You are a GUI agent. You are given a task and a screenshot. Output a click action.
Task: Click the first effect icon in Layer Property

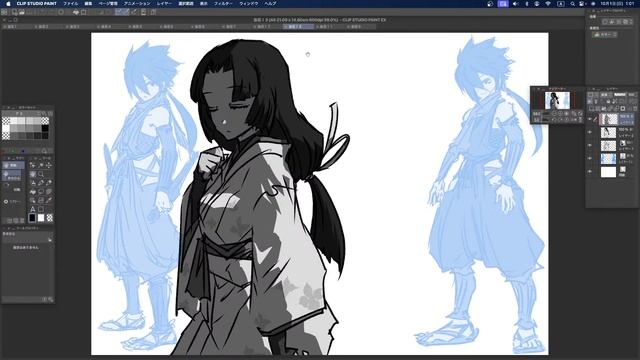(604, 22)
